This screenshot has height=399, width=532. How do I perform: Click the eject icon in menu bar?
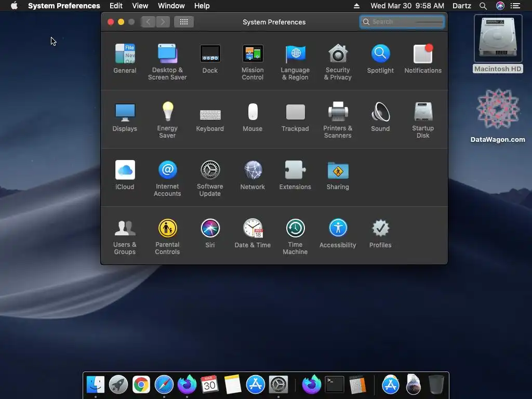(x=356, y=6)
